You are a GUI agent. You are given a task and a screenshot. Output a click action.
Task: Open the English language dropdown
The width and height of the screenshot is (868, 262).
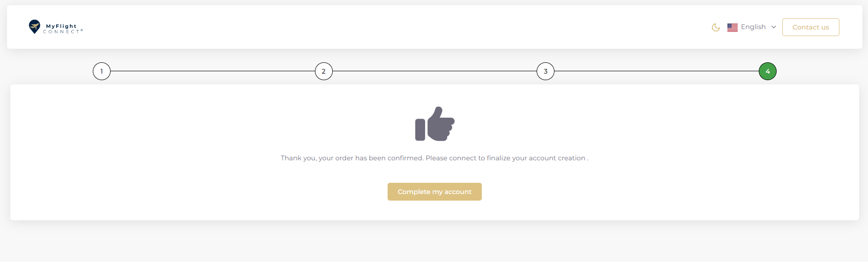(753, 27)
